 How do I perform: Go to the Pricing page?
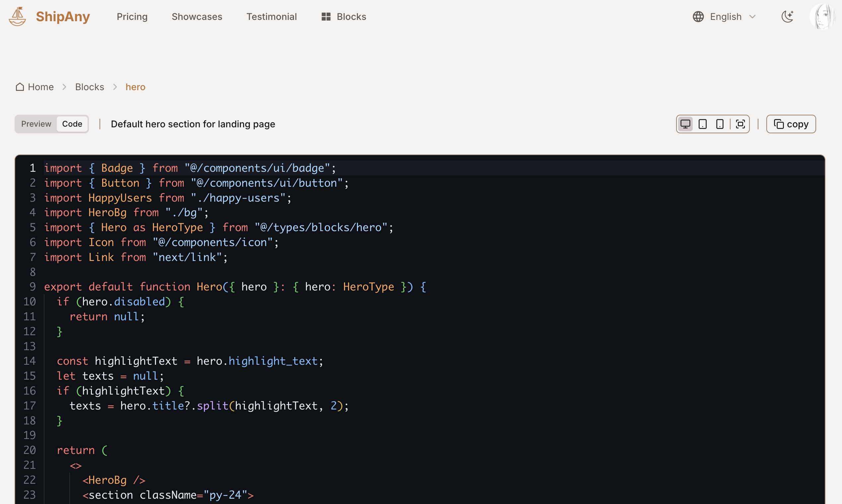coord(132,17)
